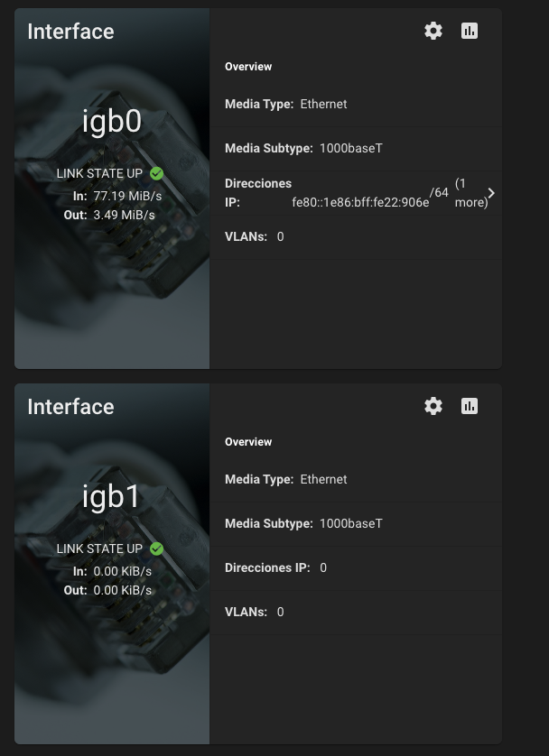Click igb0 link state green check icon
The height and width of the screenshot is (756, 549).
[x=157, y=173]
